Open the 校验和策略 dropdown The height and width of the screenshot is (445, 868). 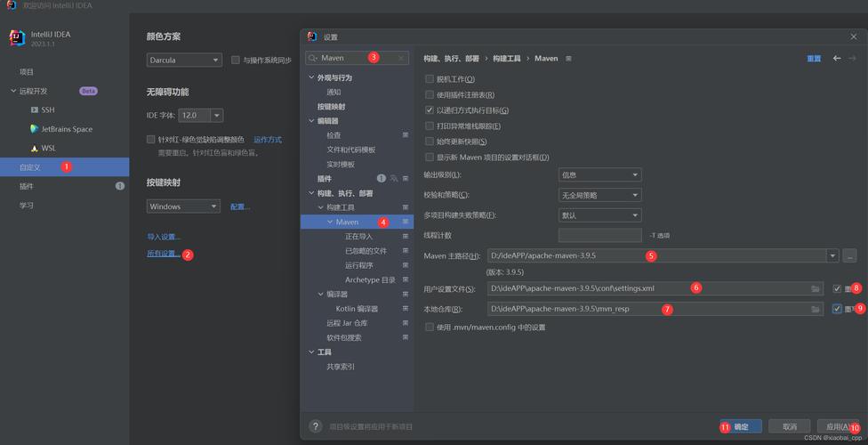[x=600, y=195]
